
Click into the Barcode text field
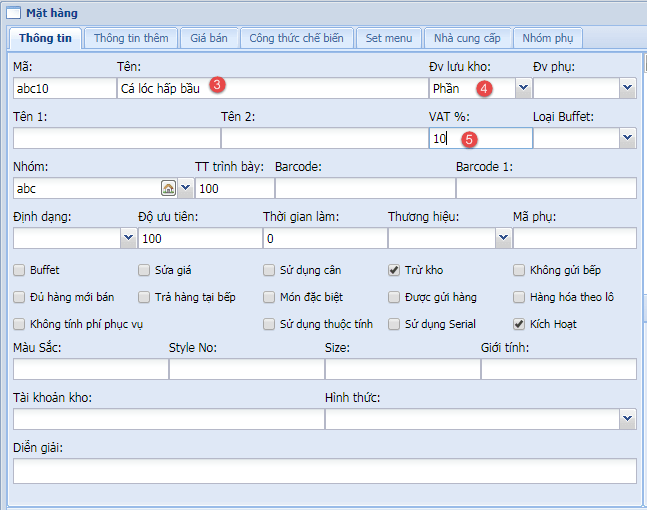[364, 188]
